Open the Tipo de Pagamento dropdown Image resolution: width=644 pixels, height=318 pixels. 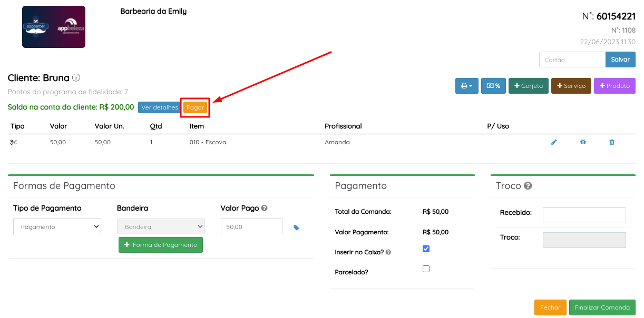click(x=57, y=227)
